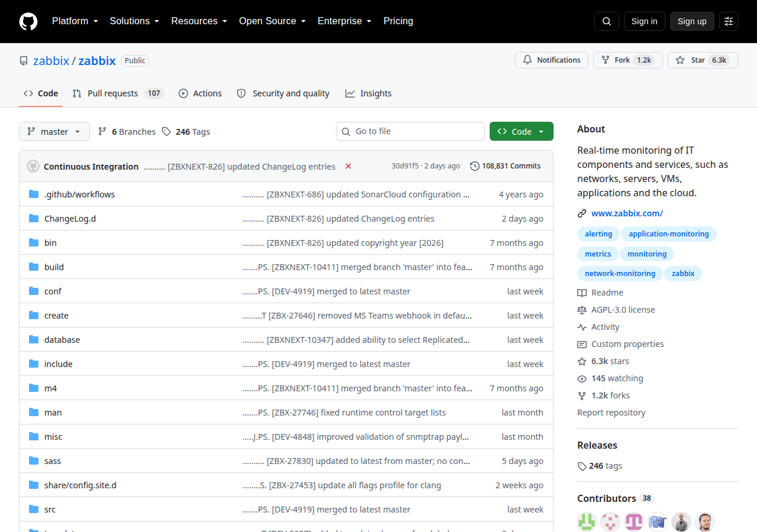Click the ChangeLog.d folder icon
The width and height of the screenshot is (757, 532).
click(x=34, y=218)
